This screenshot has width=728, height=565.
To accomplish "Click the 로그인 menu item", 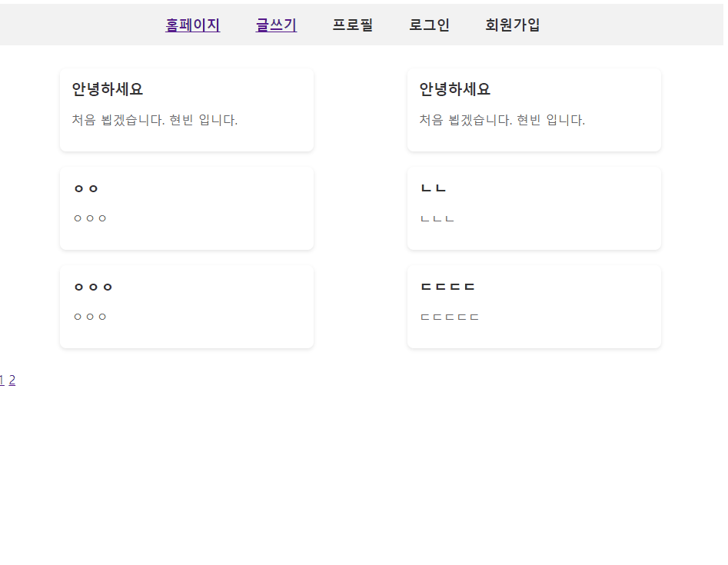I will click(429, 25).
